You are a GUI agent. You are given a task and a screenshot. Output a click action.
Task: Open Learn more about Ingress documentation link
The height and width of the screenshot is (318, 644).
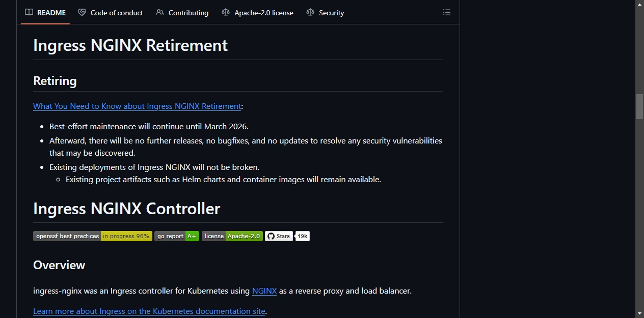point(149,311)
